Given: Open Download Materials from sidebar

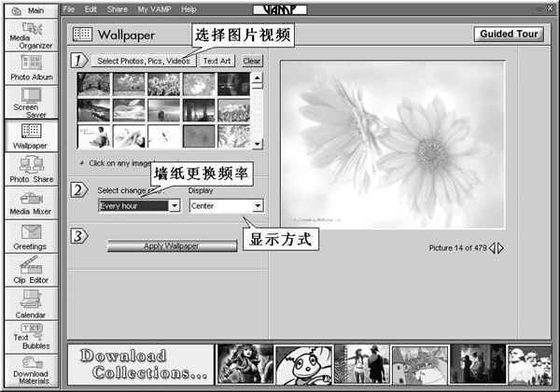Looking at the screenshot, I should pyautogui.click(x=32, y=371).
